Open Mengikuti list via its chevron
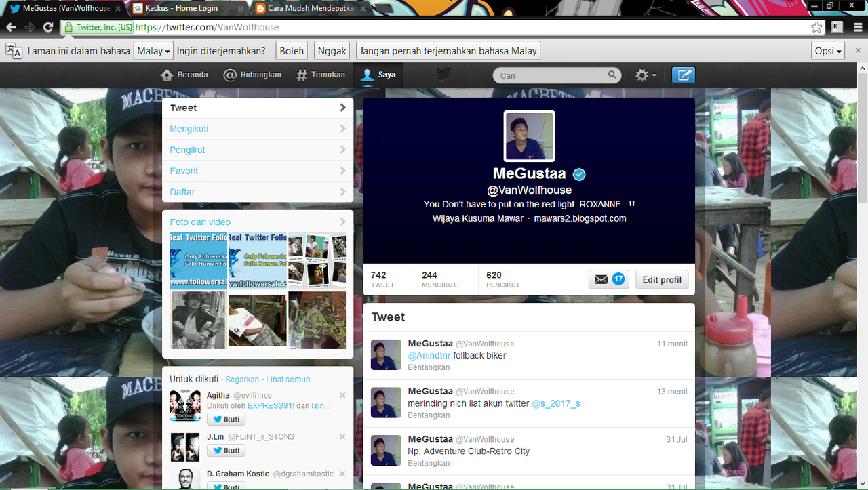 (x=342, y=129)
